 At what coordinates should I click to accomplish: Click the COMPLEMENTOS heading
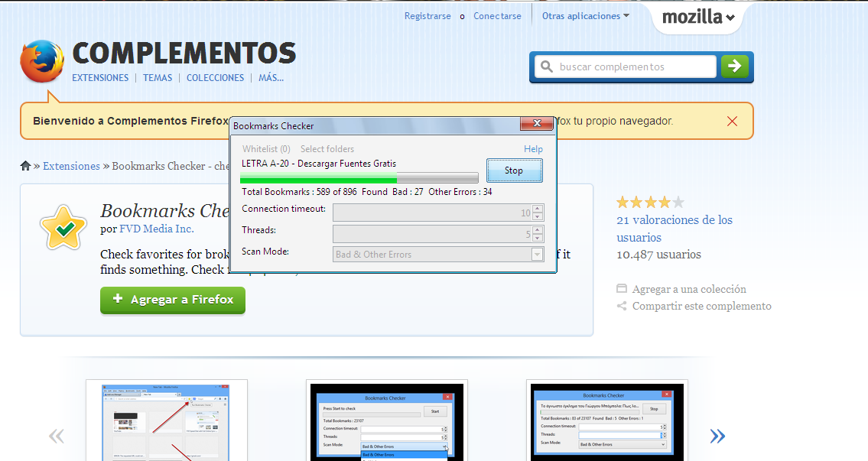point(184,53)
